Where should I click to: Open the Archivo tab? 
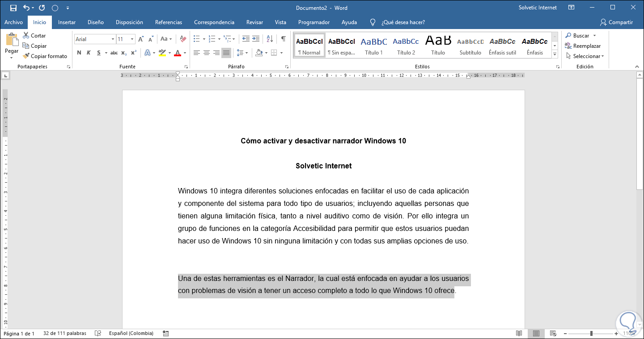13,22
